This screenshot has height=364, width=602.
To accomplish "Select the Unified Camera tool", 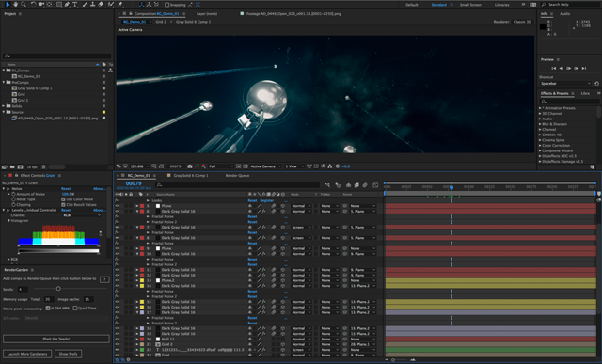I will click(x=41, y=4).
